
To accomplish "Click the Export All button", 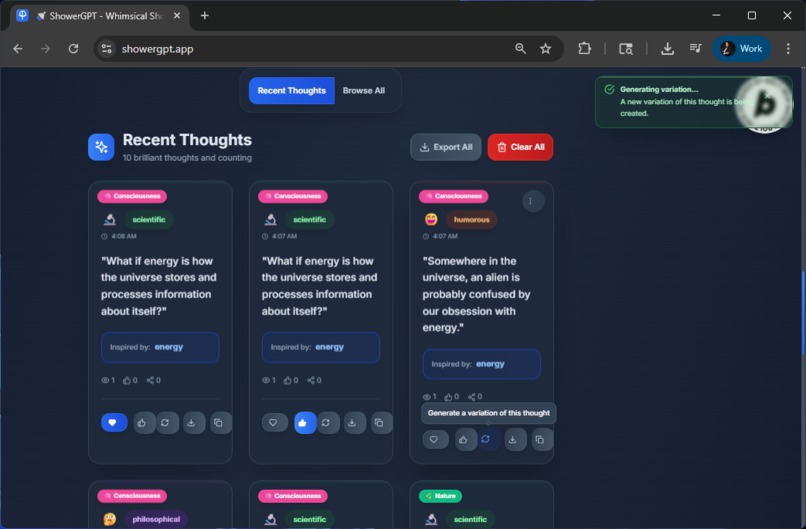I will point(446,147).
